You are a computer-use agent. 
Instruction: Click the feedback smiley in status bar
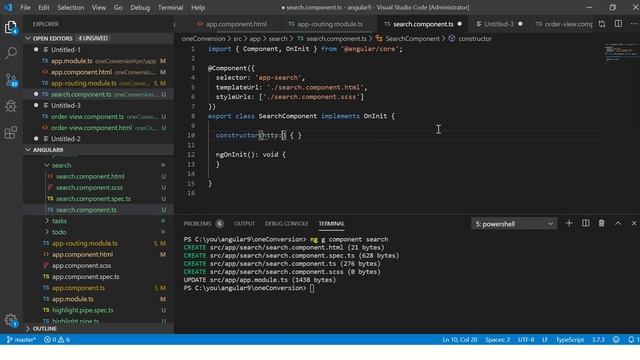(x=616, y=340)
